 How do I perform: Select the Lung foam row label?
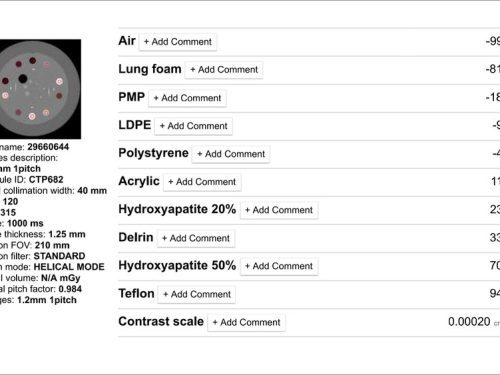point(150,69)
